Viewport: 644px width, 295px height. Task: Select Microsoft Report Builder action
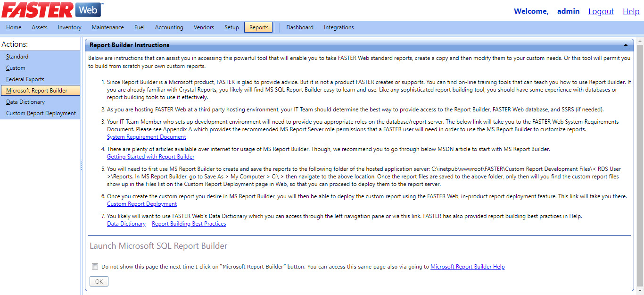40,91
